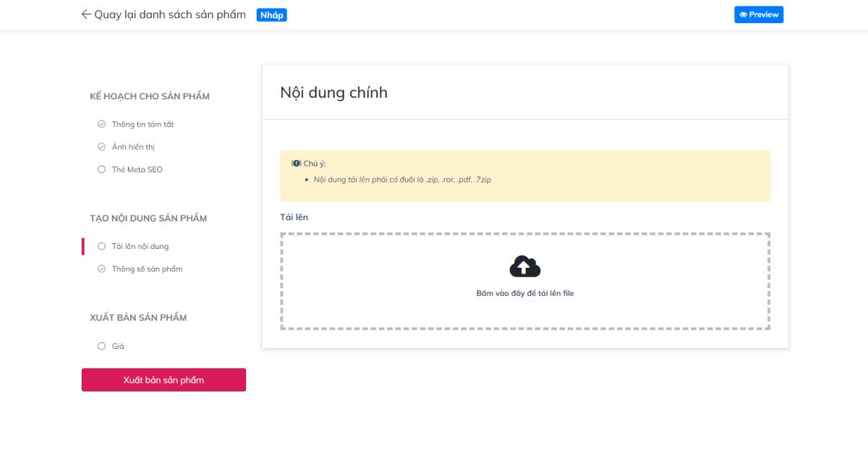Open the Thẻ Meta SEO step
Image resolution: width=868 pixels, height=456 pixels.
click(138, 169)
